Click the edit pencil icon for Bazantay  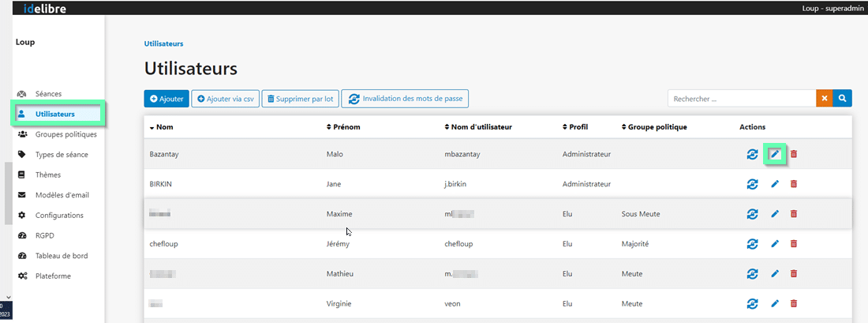(775, 154)
